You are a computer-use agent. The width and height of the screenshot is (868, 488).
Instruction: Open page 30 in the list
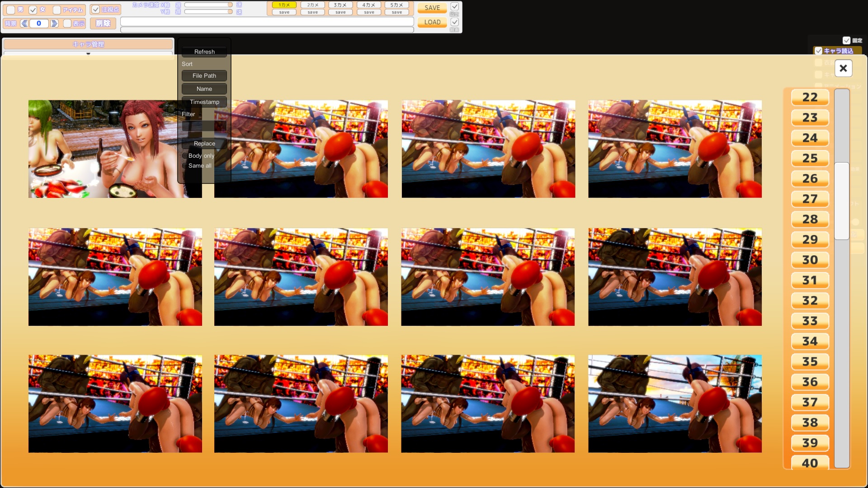(x=810, y=260)
